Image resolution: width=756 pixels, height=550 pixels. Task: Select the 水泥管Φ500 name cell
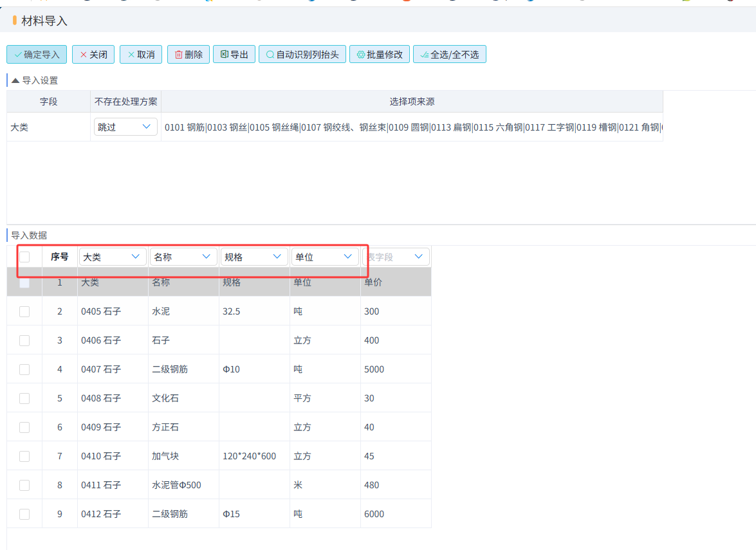184,485
